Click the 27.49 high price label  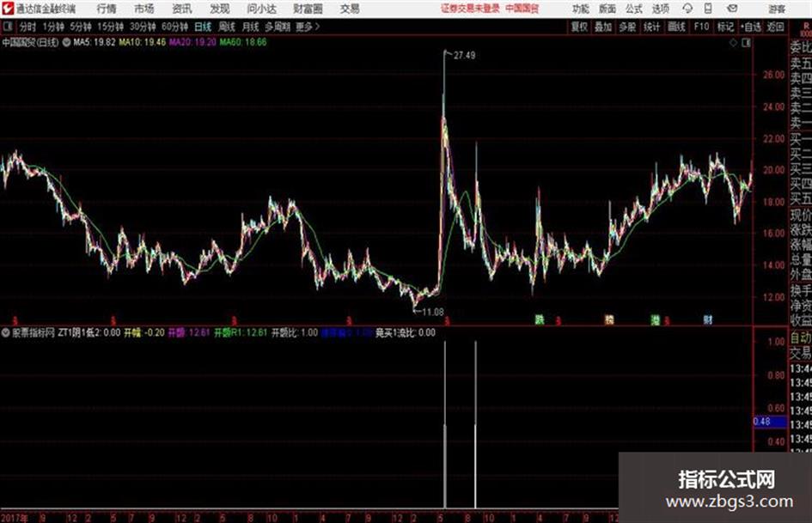click(x=465, y=56)
